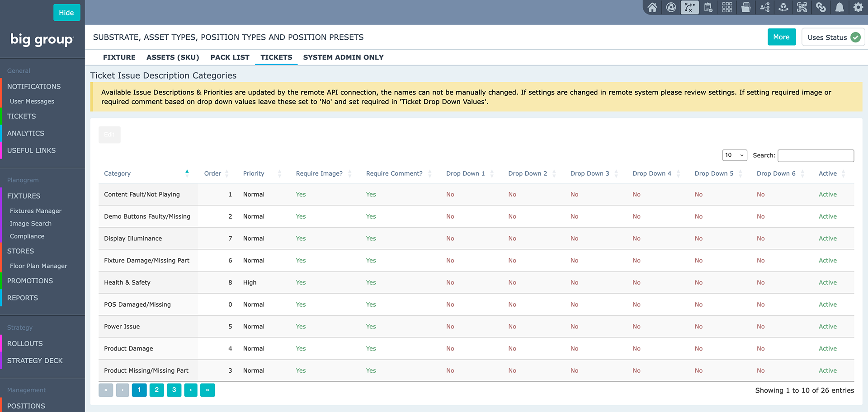
Task: Open the grid layout icon in toolbar
Action: click(727, 7)
